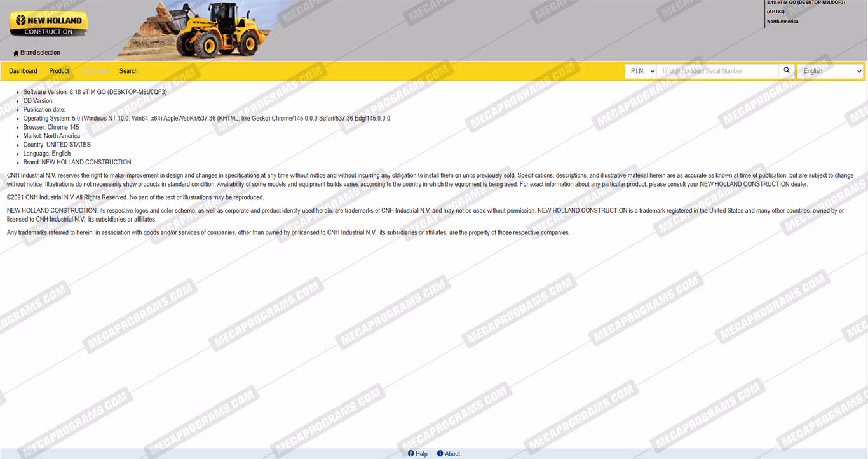The image size is (868, 459).
Task: Click the eTIM GO version text in header
Action: point(806,3)
